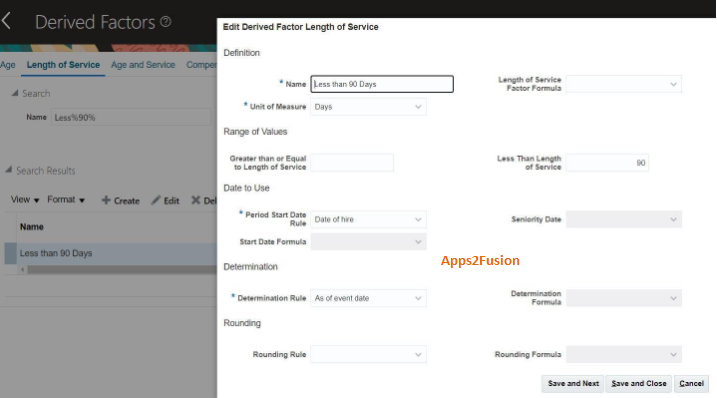Viewport: 717px width, 398px height.
Task: Switch to the Age tab
Action: [8, 65]
